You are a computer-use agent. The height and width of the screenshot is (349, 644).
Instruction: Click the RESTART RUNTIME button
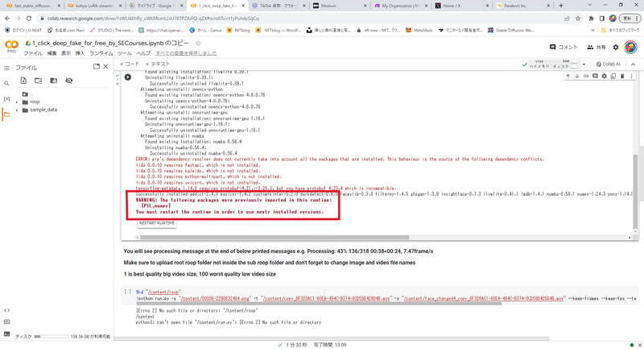pyautogui.click(x=157, y=223)
